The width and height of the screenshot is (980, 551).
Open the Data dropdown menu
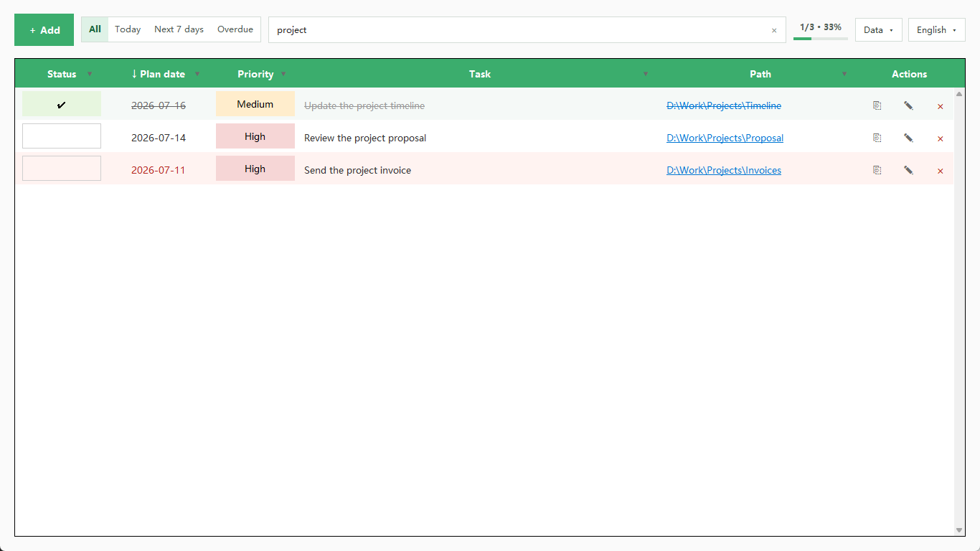pos(878,30)
